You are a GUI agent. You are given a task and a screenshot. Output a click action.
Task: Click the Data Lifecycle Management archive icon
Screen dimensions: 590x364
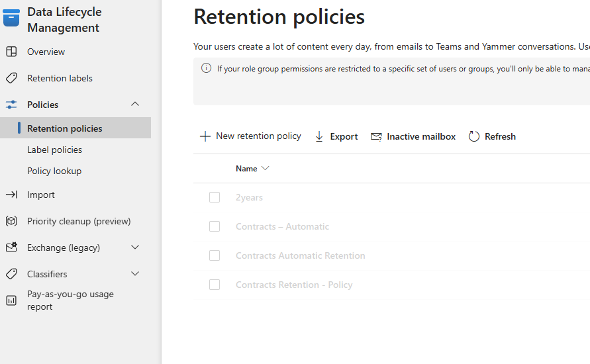(11, 19)
